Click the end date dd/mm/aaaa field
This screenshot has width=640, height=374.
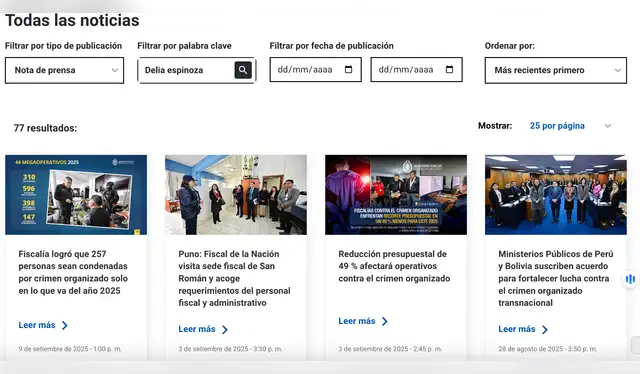pos(416,69)
